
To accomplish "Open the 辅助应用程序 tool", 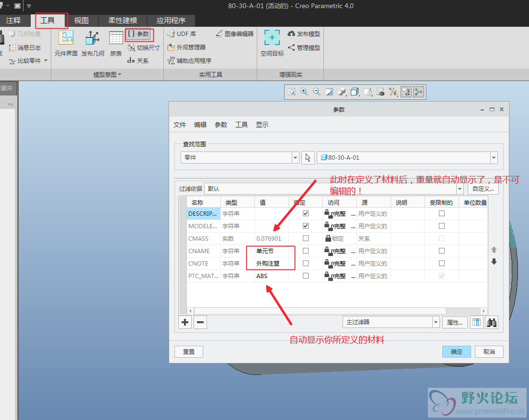I will [x=190, y=61].
